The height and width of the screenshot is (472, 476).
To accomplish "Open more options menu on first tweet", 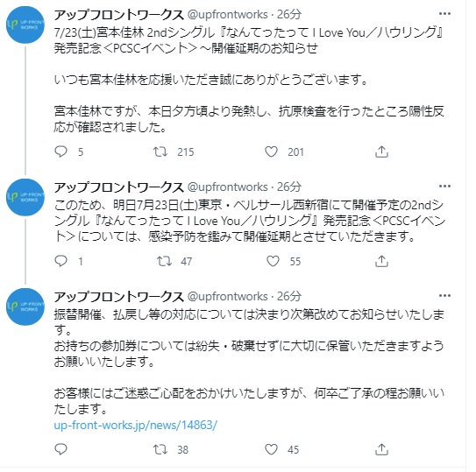I will click(444, 14).
